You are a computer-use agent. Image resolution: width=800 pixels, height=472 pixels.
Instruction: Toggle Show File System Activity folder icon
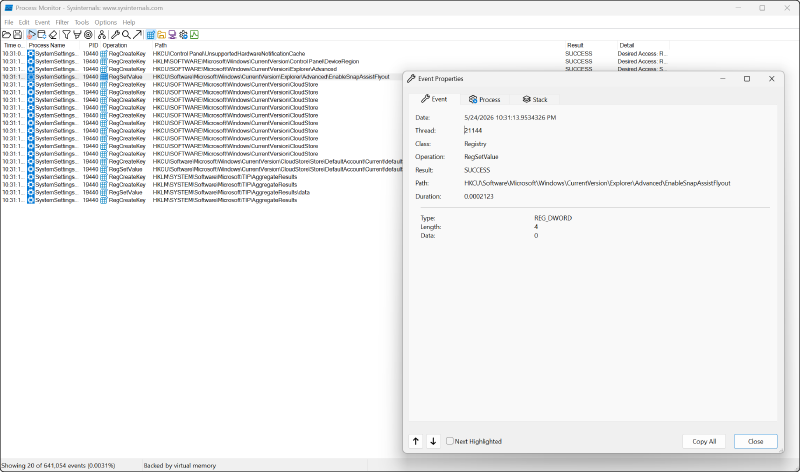point(161,35)
